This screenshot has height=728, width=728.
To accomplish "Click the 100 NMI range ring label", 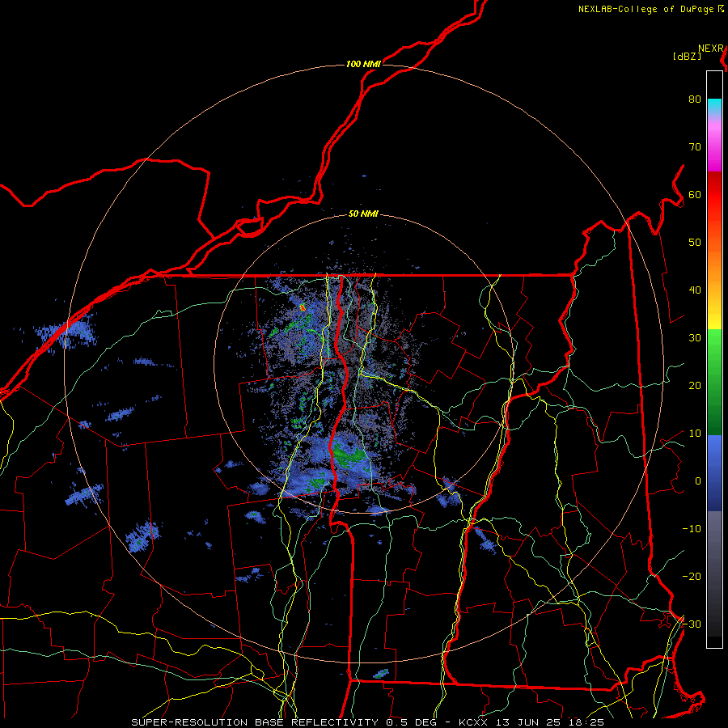I will [x=363, y=64].
